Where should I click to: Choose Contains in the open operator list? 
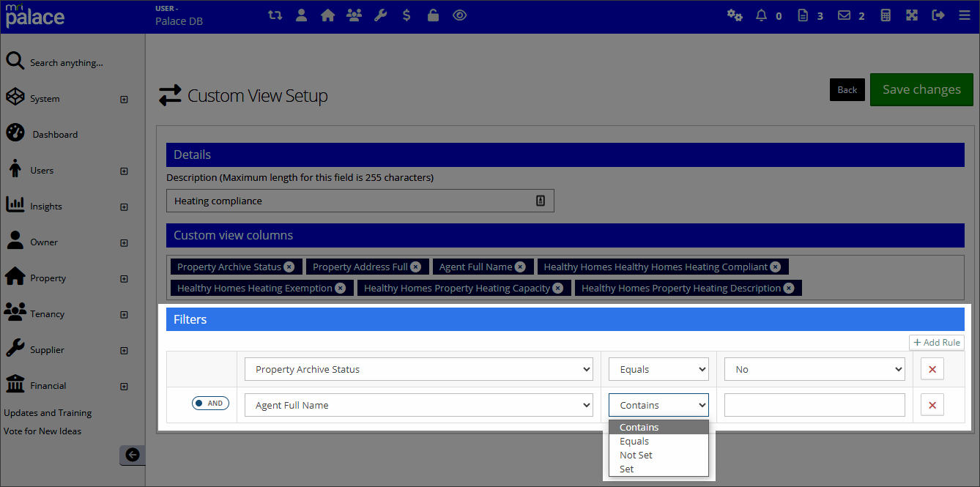click(x=658, y=427)
